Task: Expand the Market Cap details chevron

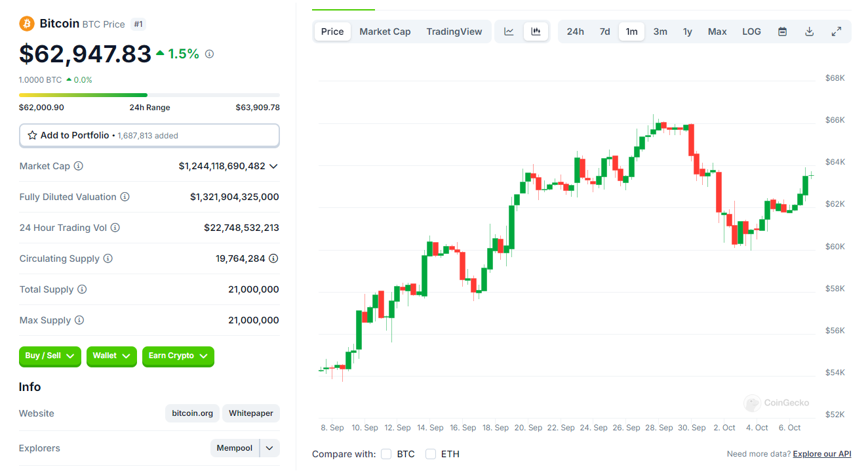Action: 273,166
